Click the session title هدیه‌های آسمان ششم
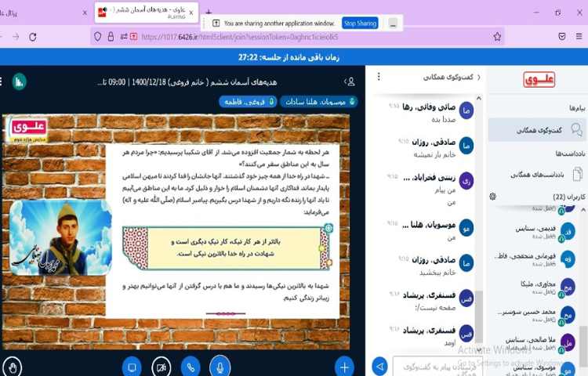 pos(187,81)
